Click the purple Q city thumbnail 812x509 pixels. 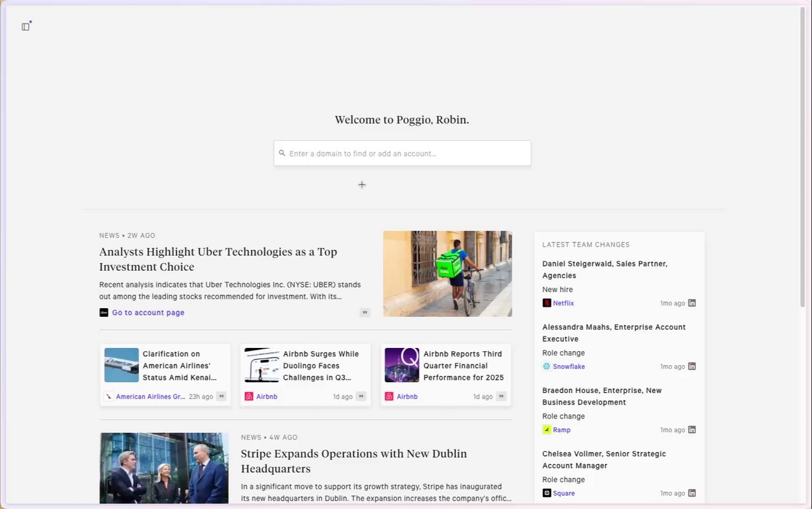(402, 365)
